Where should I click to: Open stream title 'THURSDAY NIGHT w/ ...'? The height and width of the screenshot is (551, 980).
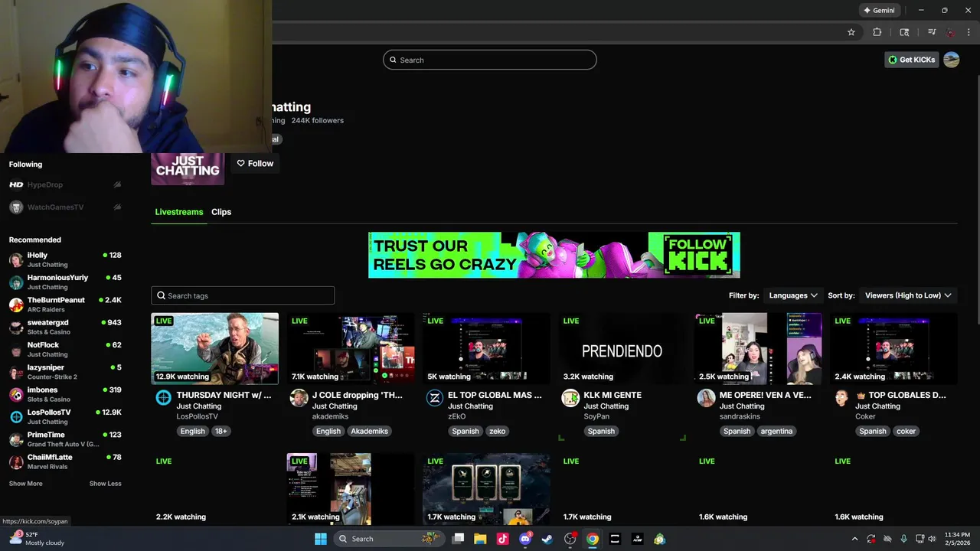224,395
